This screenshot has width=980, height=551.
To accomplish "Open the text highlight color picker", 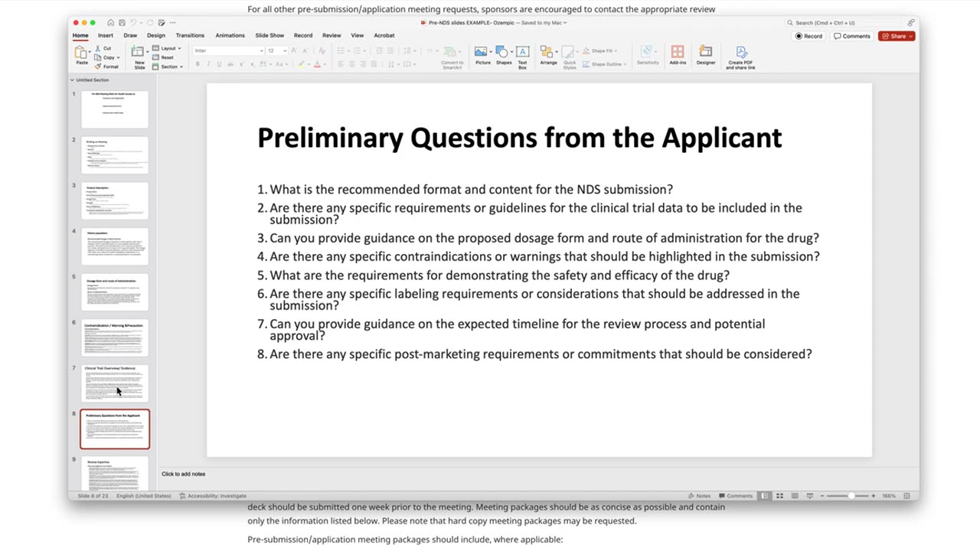I will point(303,64).
